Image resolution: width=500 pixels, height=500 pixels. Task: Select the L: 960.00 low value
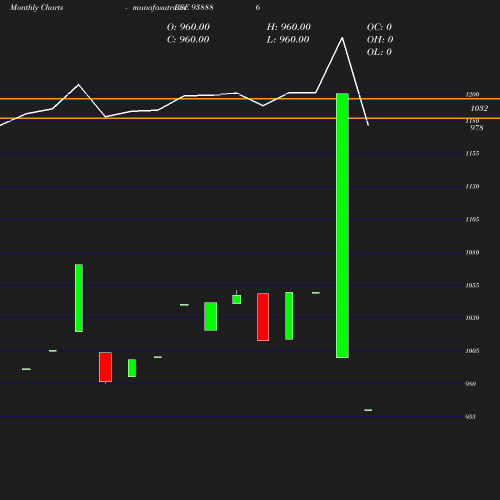288,40
